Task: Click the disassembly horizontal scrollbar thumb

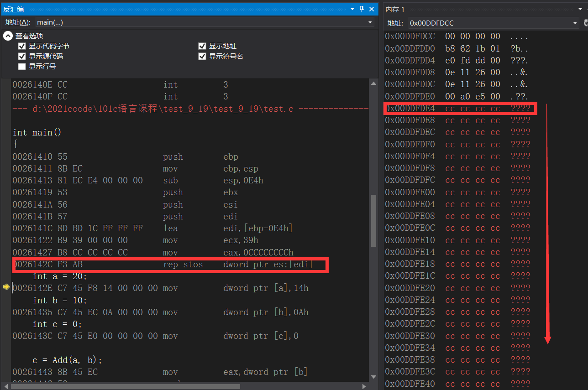Action: coord(126,386)
